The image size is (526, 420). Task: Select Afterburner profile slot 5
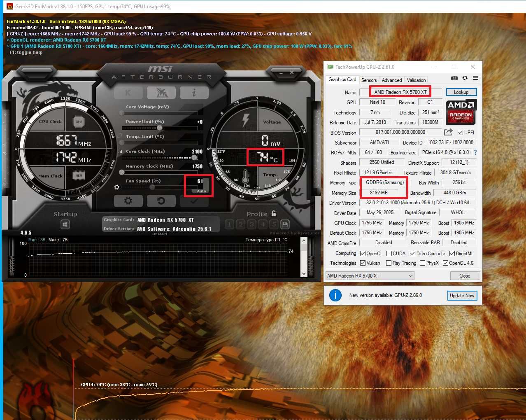tap(274, 224)
